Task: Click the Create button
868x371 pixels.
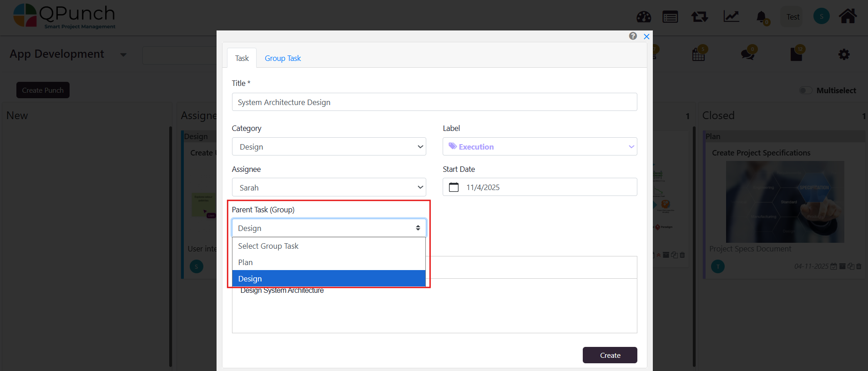Action: pos(610,355)
